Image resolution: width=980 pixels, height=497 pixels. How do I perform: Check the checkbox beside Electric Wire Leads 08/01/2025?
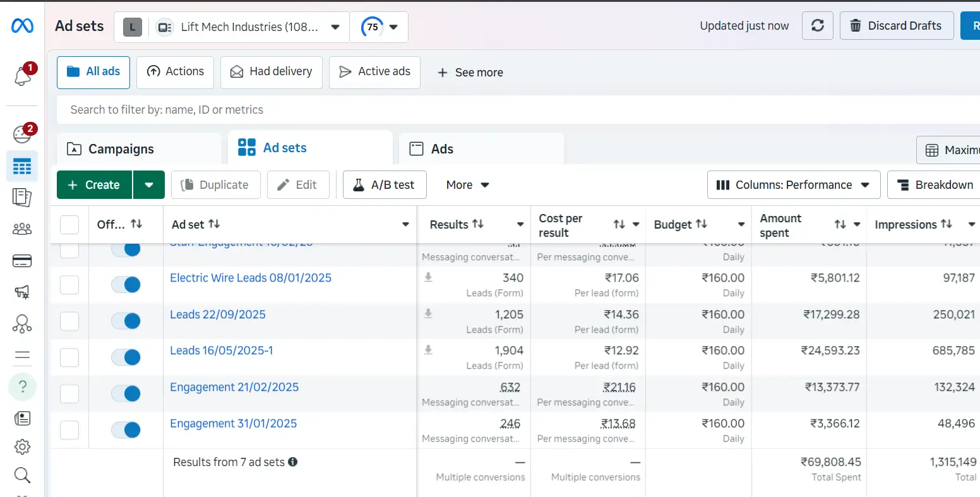(69, 284)
